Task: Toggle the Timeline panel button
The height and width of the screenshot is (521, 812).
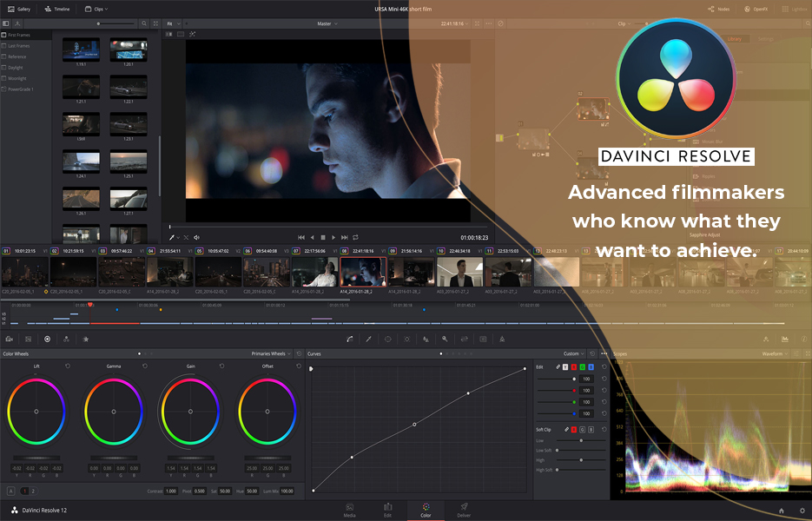Action: (x=57, y=9)
